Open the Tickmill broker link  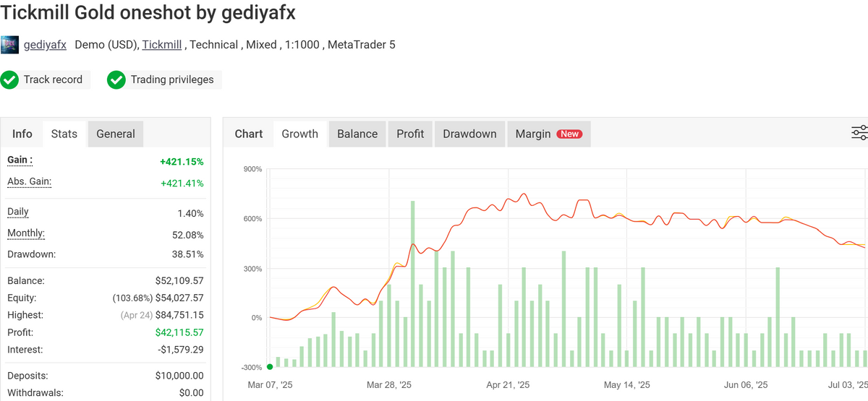tap(163, 45)
